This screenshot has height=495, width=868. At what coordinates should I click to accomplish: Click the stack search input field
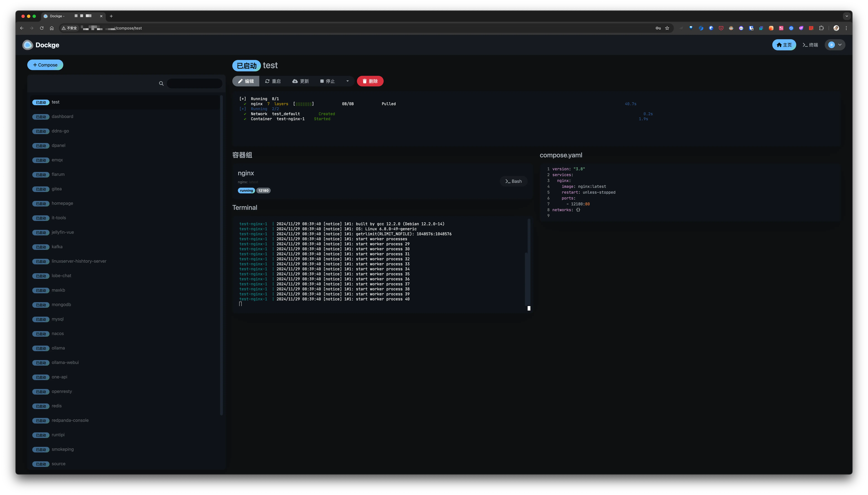(194, 84)
